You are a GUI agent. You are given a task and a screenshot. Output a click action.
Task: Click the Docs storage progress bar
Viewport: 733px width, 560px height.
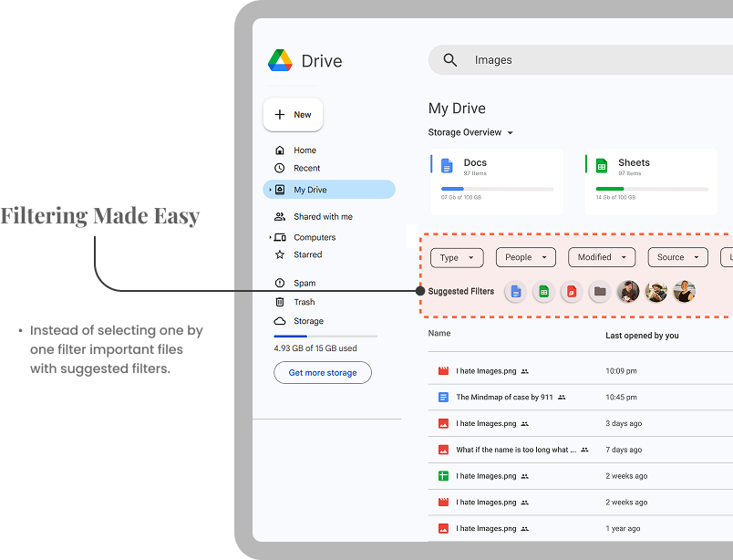tap(498, 189)
